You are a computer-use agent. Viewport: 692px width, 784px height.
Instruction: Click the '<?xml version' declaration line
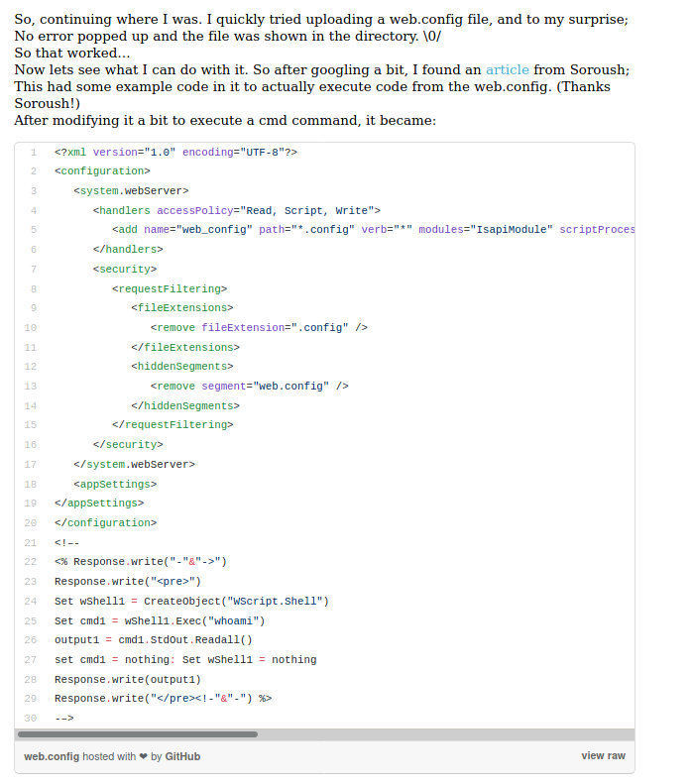click(x=176, y=152)
